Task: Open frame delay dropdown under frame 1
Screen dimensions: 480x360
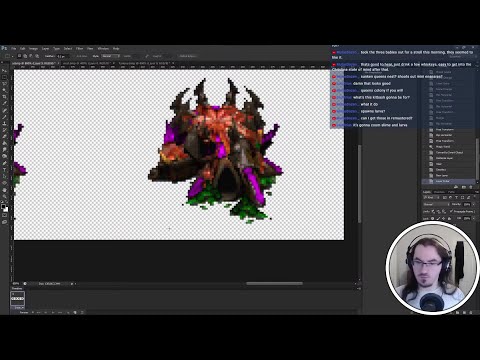Action: (19, 308)
